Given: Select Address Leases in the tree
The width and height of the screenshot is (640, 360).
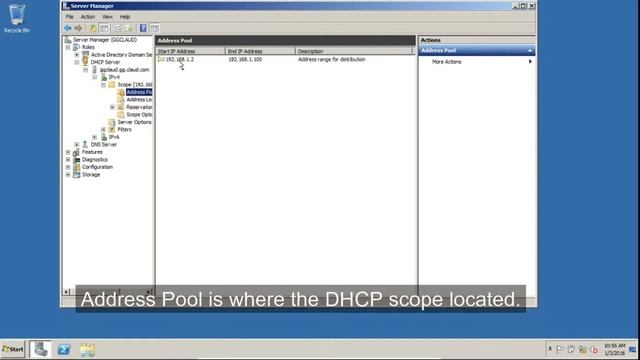Looking at the screenshot, I should (139, 100).
